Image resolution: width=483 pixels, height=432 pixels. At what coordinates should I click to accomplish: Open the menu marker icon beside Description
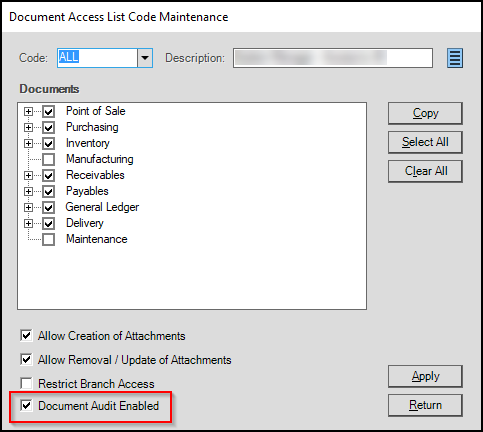pos(455,58)
